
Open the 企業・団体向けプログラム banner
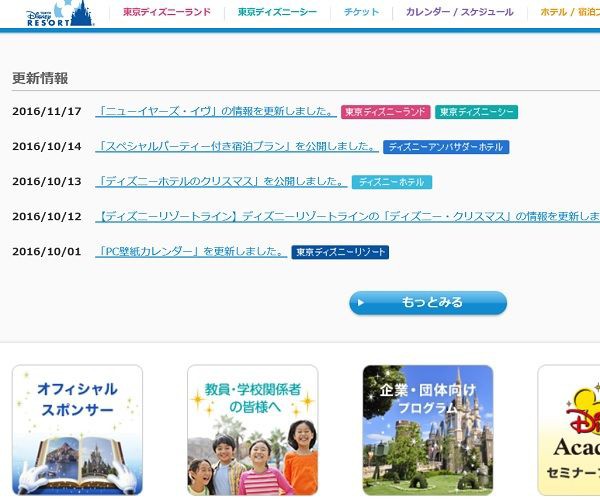tap(428, 430)
